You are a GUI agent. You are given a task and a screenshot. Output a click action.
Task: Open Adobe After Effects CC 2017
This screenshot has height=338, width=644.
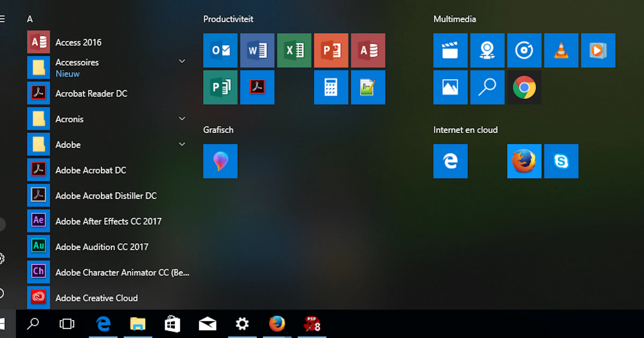tap(108, 221)
